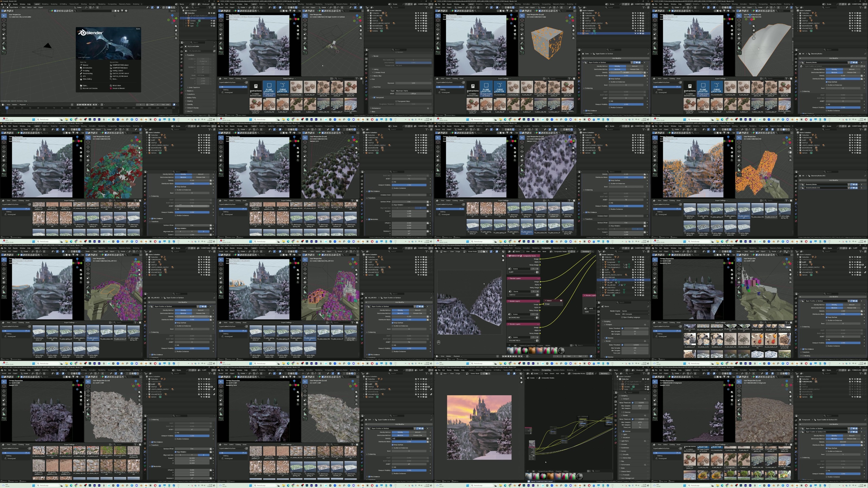Image resolution: width=868 pixels, height=488 pixels.
Task: Click the VFX template icon in splash
Action: (81, 76)
